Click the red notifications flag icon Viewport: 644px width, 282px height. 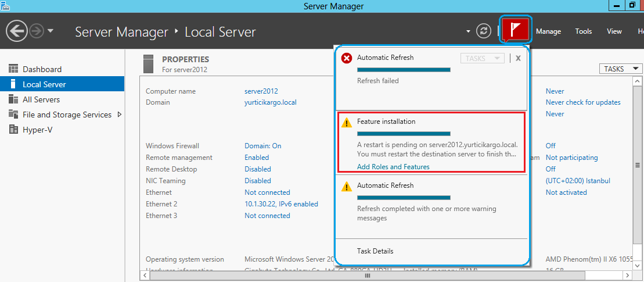tap(516, 30)
